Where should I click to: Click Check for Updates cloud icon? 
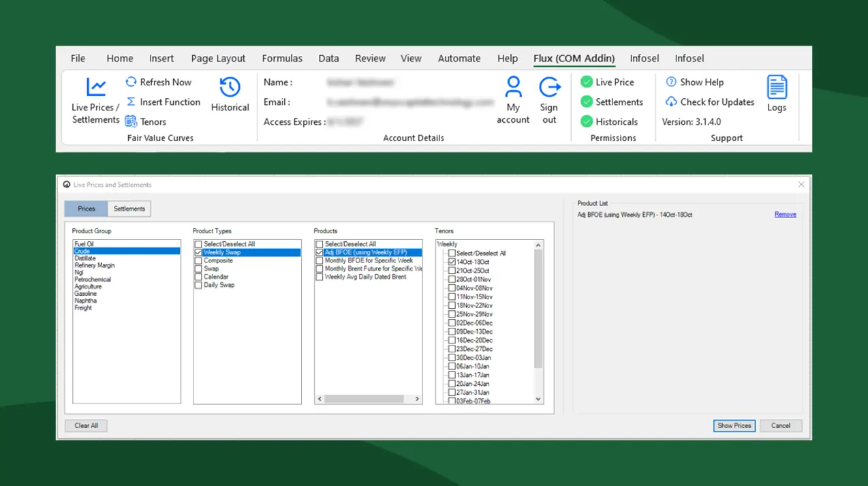pyautogui.click(x=671, y=102)
